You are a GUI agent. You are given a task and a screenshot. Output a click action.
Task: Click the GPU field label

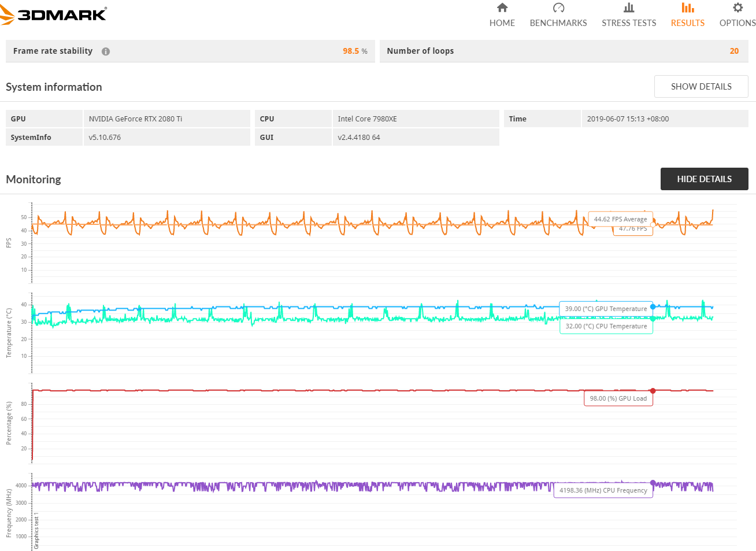pos(18,119)
